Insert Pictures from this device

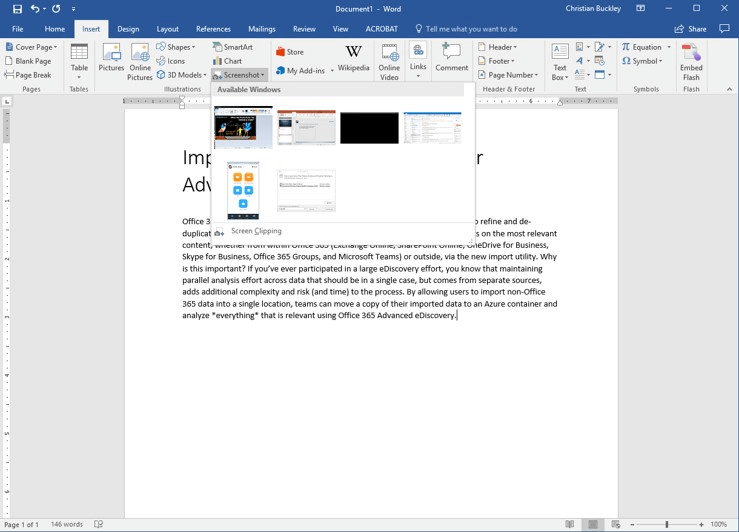(x=111, y=57)
